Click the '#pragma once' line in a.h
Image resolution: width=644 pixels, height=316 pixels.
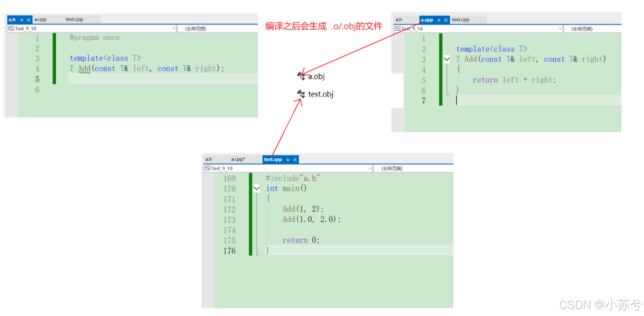(x=95, y=38)
